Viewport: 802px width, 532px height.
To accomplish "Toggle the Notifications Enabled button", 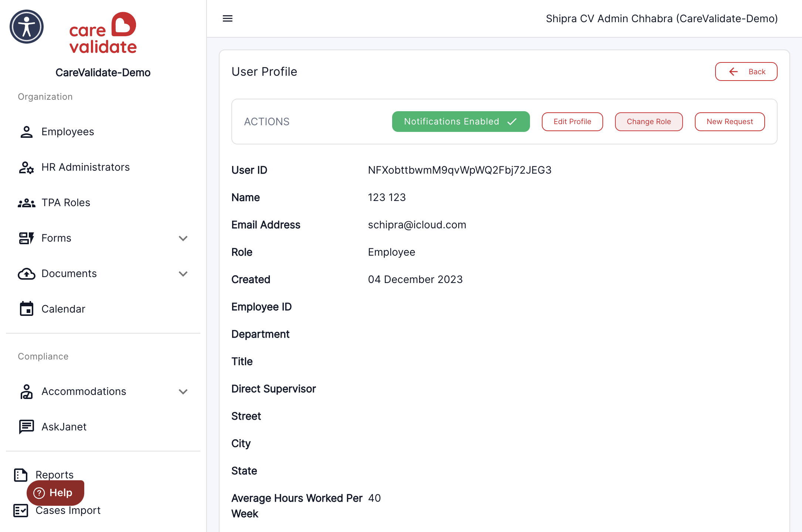I will coord(461,122).
